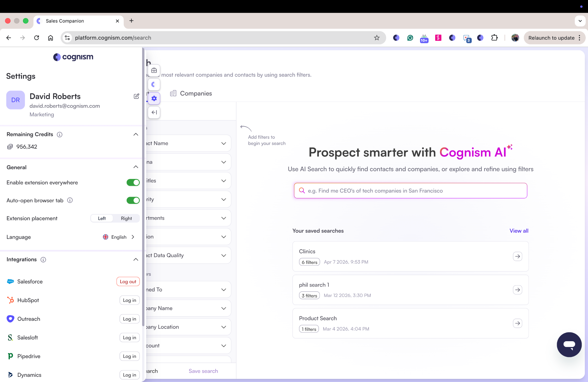Select Right for extension placement
This screenshot has height=382, width=588.
point(126,219)
